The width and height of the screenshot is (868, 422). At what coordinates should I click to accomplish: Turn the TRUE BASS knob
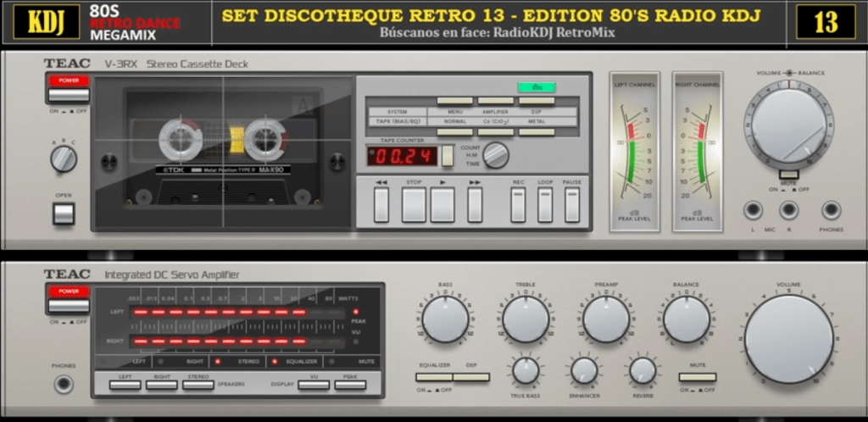coord(526,370)
